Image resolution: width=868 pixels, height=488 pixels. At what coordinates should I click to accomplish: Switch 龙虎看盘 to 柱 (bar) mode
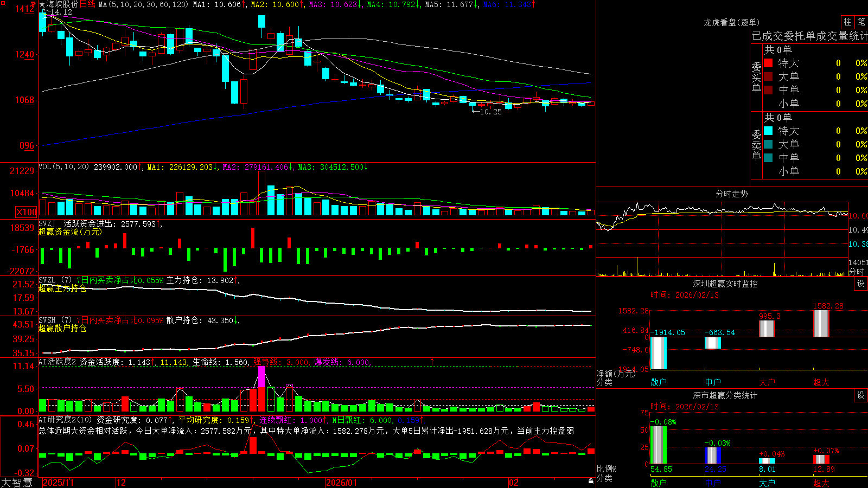pos(847,22)
